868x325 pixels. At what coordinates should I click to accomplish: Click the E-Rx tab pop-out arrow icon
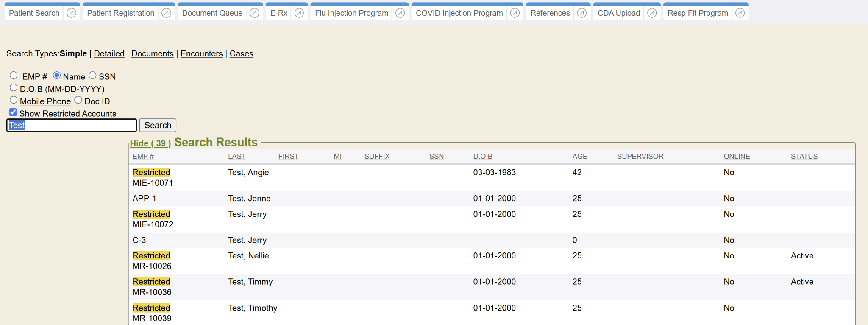tap(299, 13)
